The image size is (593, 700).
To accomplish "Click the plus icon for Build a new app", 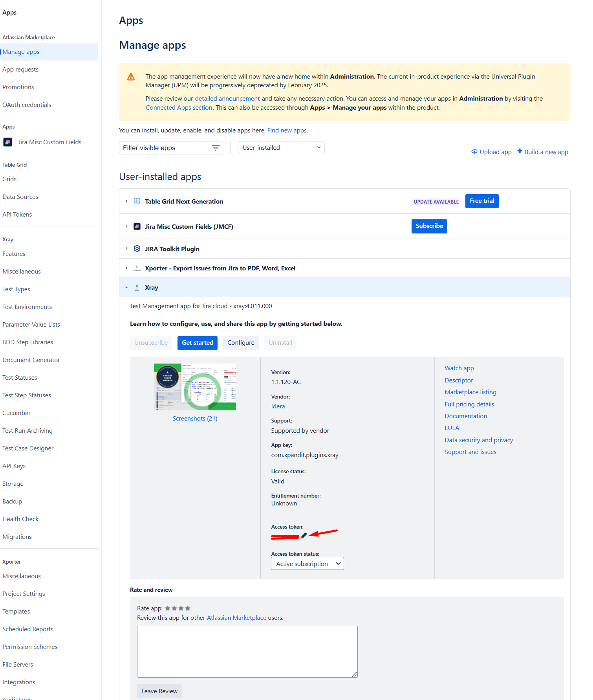I will 520,151.
